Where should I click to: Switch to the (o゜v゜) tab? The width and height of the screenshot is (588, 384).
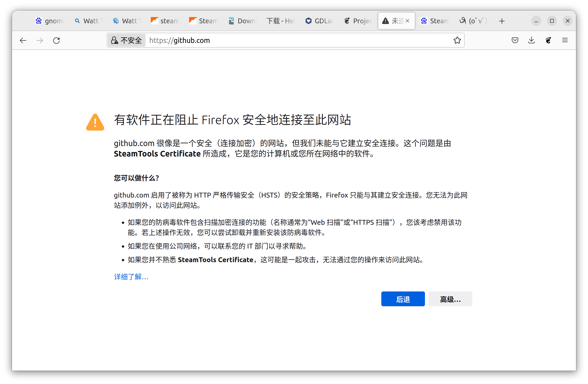(473, 21)
